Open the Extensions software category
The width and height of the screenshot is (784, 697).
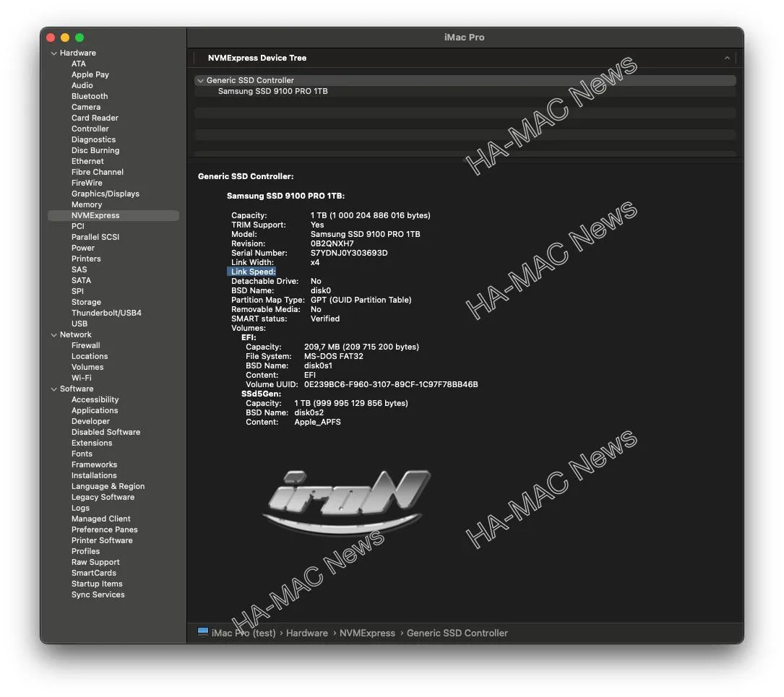click(92, 443)
